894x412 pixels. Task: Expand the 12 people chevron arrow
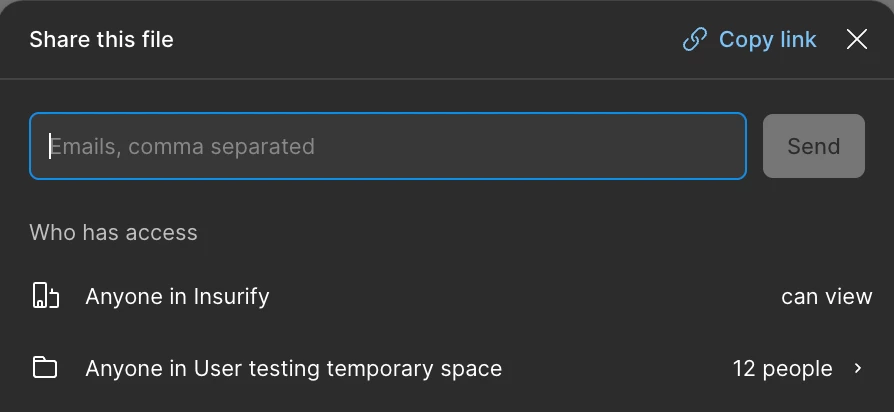858,368
